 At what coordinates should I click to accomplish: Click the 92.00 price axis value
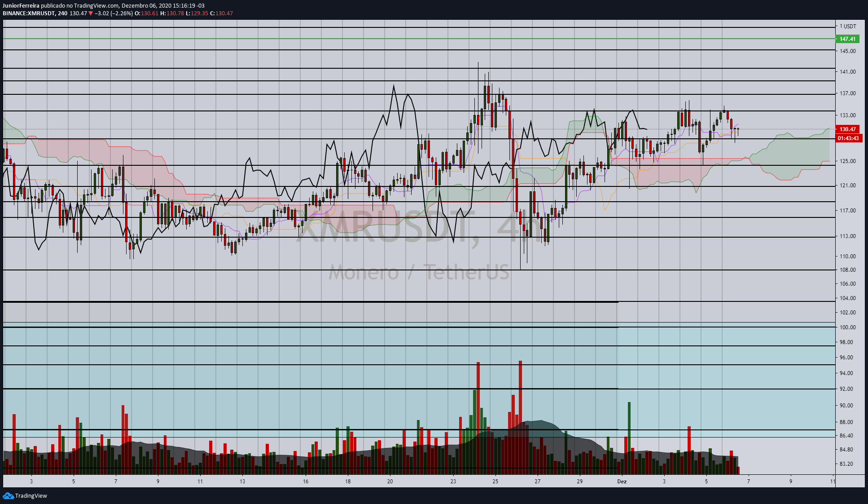click(x=846, y=389)
